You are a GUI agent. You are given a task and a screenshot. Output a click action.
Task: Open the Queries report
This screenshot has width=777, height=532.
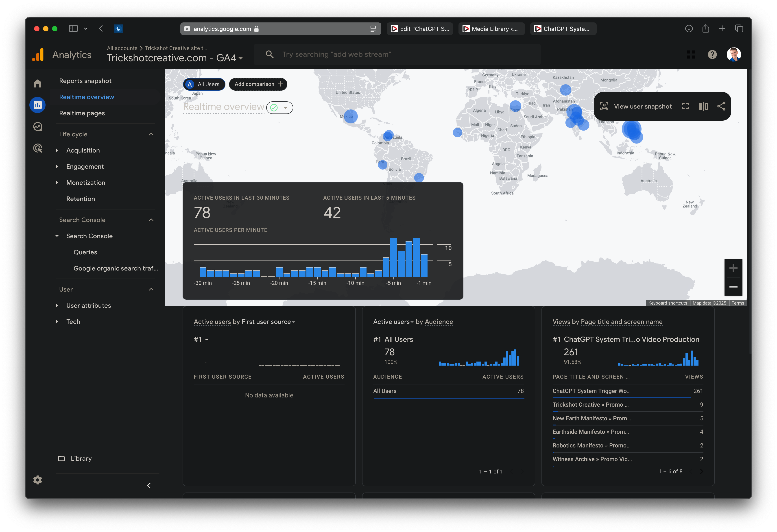coord(85,252)
